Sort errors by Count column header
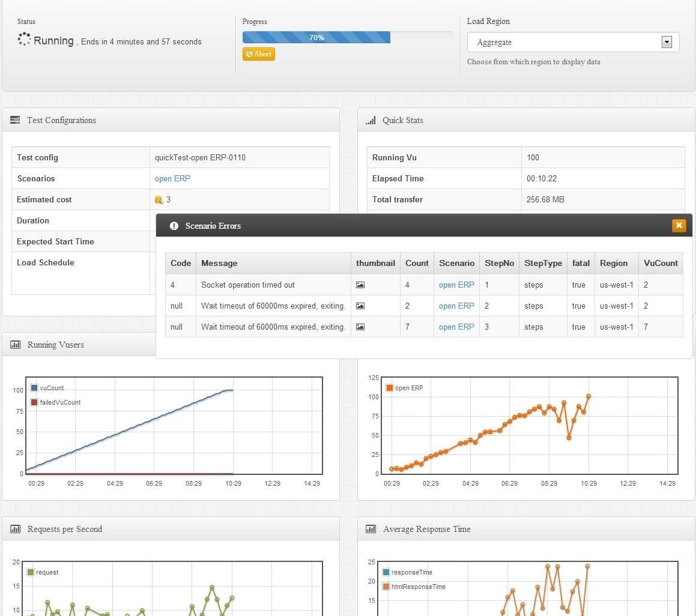 417,263
